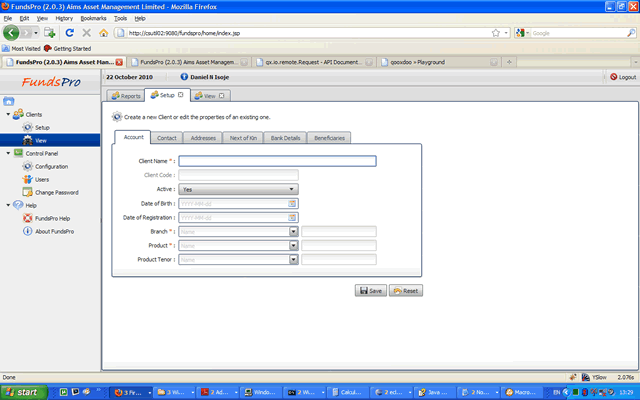This screenshot has height=400, width=640.
Task: Expand the Branch combo box list
Action: click(x=293, y=231)
